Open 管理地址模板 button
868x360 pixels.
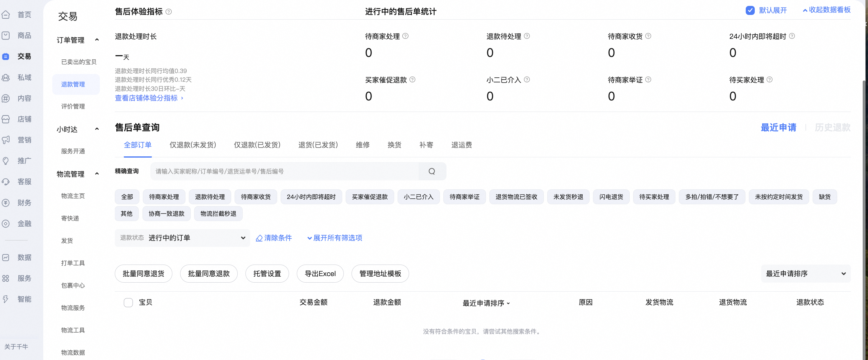click(x=380, y=274)
